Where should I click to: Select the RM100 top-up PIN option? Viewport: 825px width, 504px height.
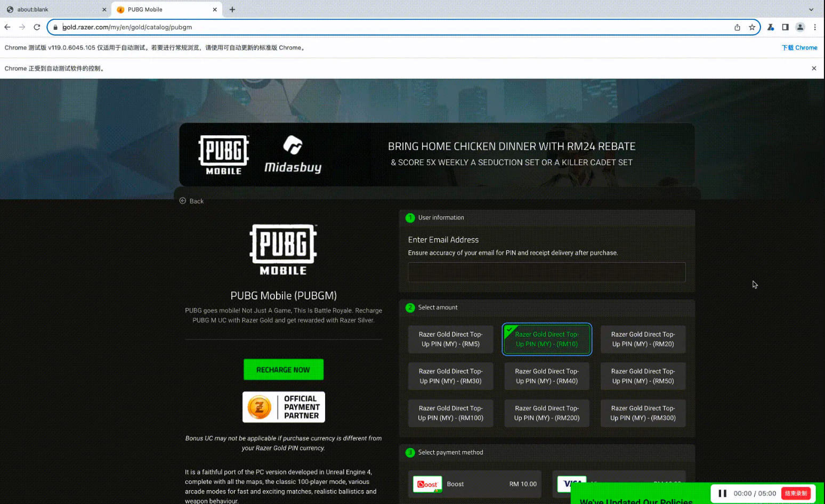pos(451,413)
